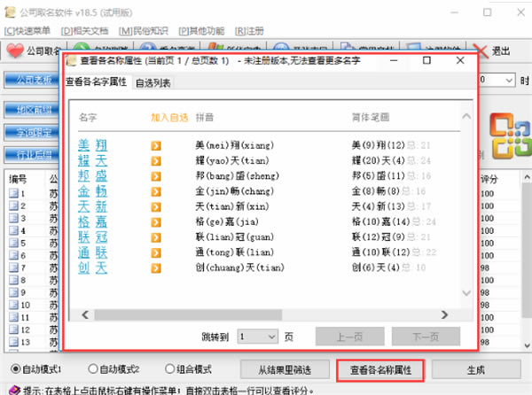532x395 pixels.
Task: Add 美翔 to favorites via orange arrow
Action: [x=156, y=145]
